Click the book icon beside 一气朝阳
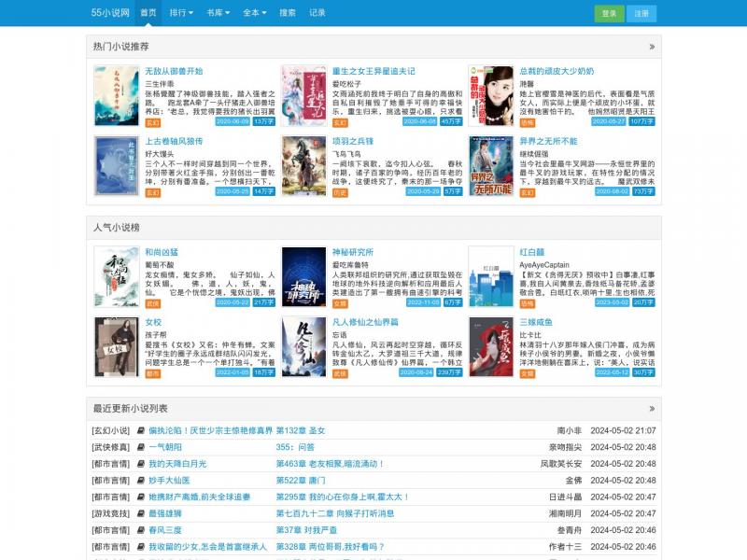Screen dimensions: 747x560 (141, 447)
